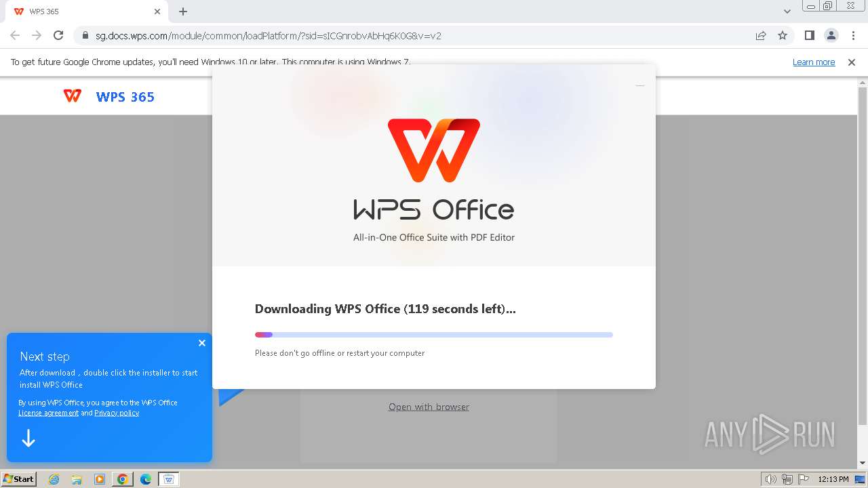Open Chrome profile avatar menu
Viewport: 868px width, 488px height.
tap(831, 35)
